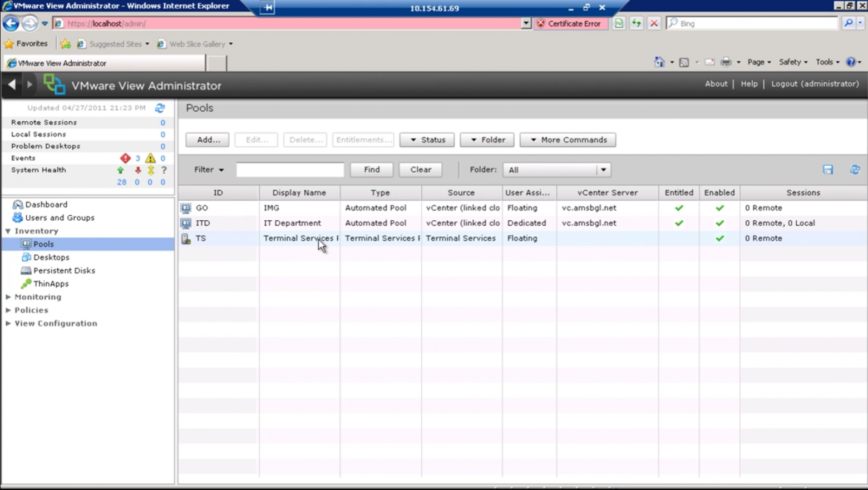Image resolution: width=868 pixels, height=490 pixels.
Task: Click the refresh icon next to Updated timestamp
Action: pos(160,108)
